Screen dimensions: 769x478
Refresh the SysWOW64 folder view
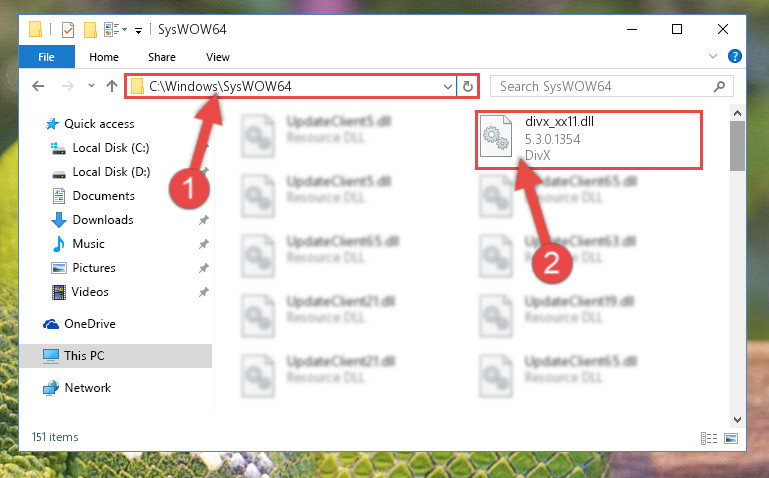468,86
